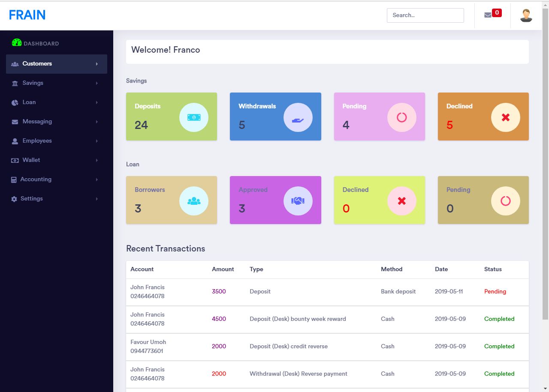
Task: Click inside the Search field
Action: 425,15
